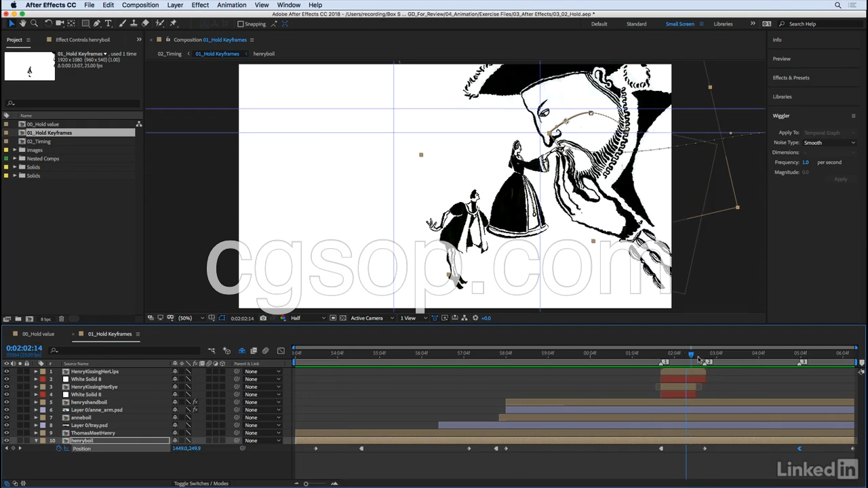Click Toggle Switches / Modes
Viewport: 868px width, 488px height.
tap(201, 483)
